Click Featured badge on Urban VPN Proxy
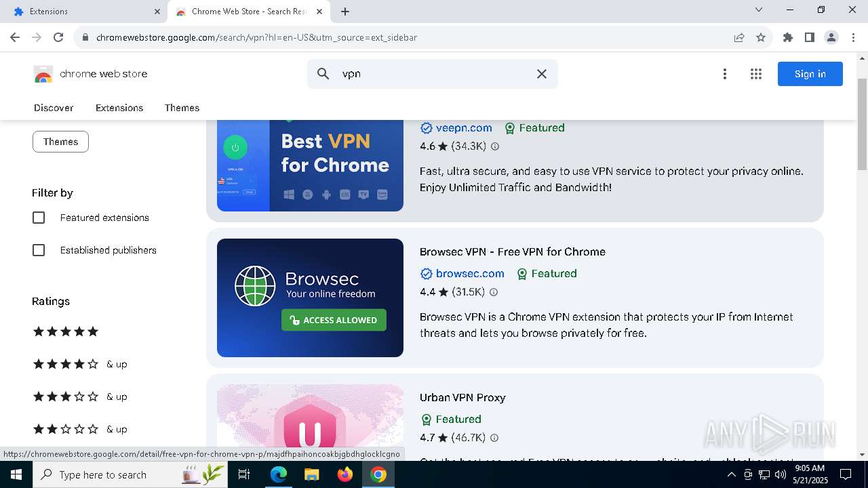868x488 pixels. pyautogui.click(x=451, y=419)
